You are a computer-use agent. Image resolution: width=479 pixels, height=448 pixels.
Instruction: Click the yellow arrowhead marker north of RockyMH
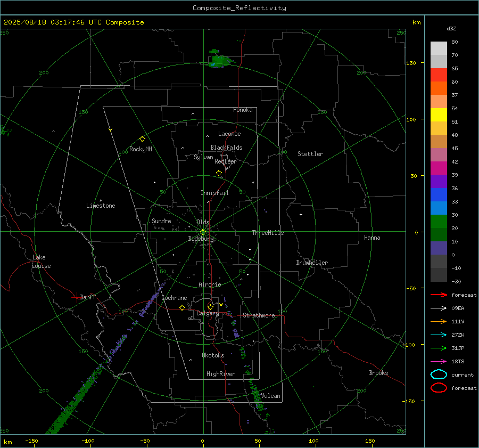tap(111, 130)
